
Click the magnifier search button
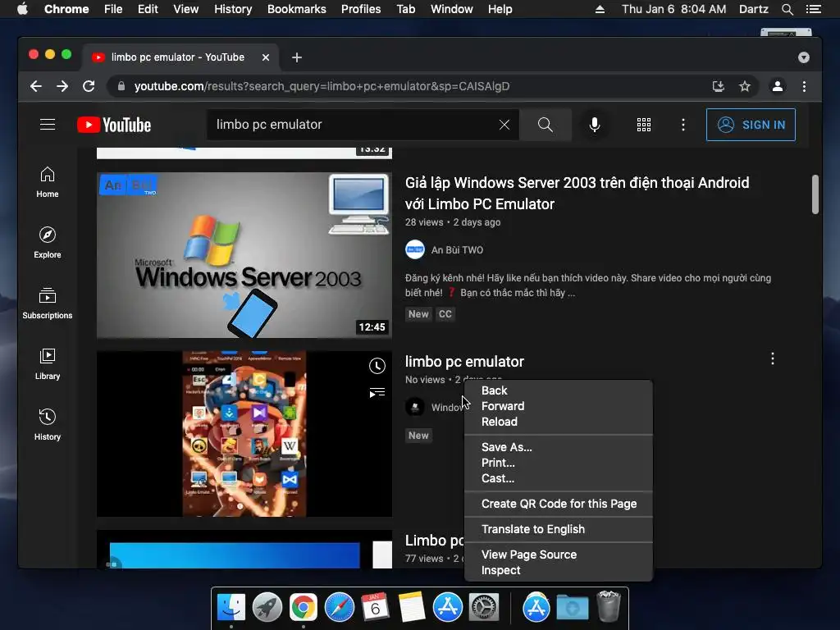(x=546, y=125)
